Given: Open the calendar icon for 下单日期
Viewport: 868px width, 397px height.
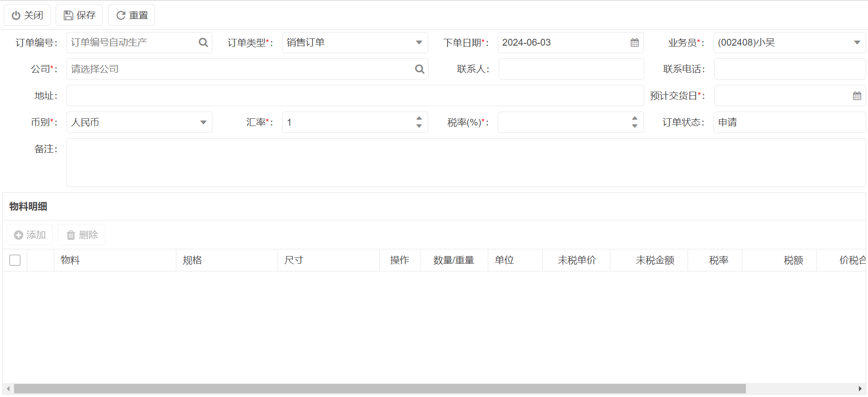Looking at the screenshot, I should coord(635,42).
